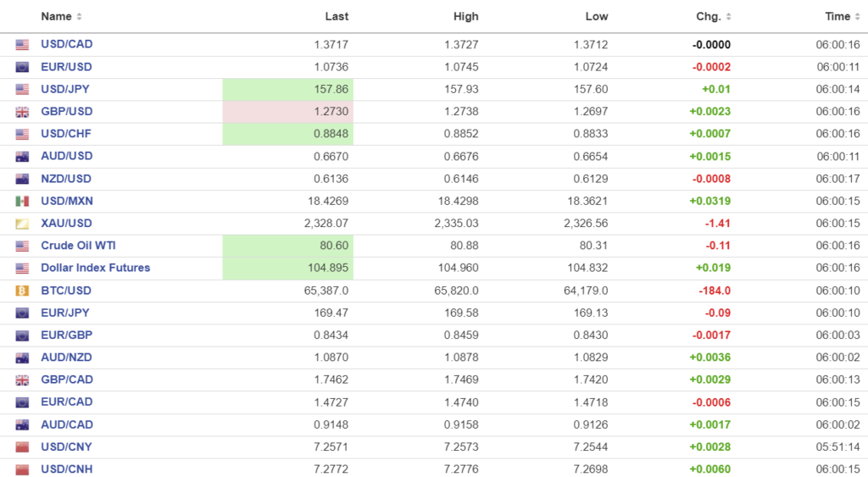Image resolution: width=868 pixels, height=477 pixels.
Task: Click the US flag beside Crude Oil WTI
Action: point(22,246)
